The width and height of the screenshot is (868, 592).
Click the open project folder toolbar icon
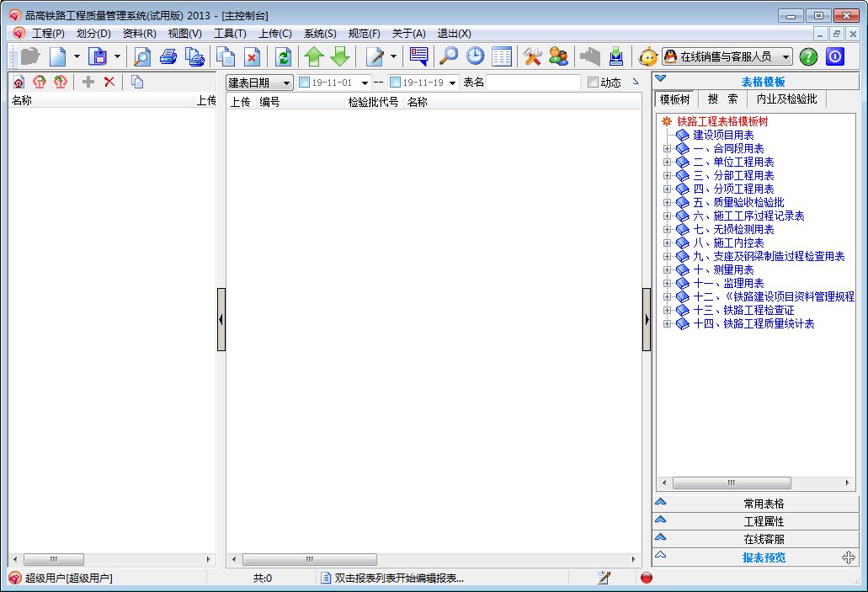pos(30,56)
